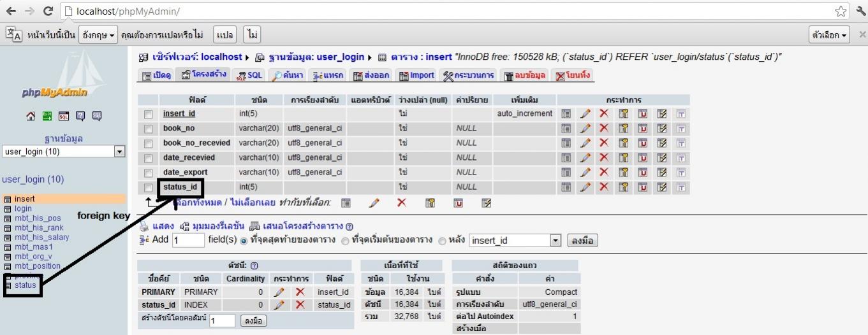Viewport: 868px width, 335px height.
Task: Add index icon on the book_no_recevied row
Action: (x=662, y=143)
